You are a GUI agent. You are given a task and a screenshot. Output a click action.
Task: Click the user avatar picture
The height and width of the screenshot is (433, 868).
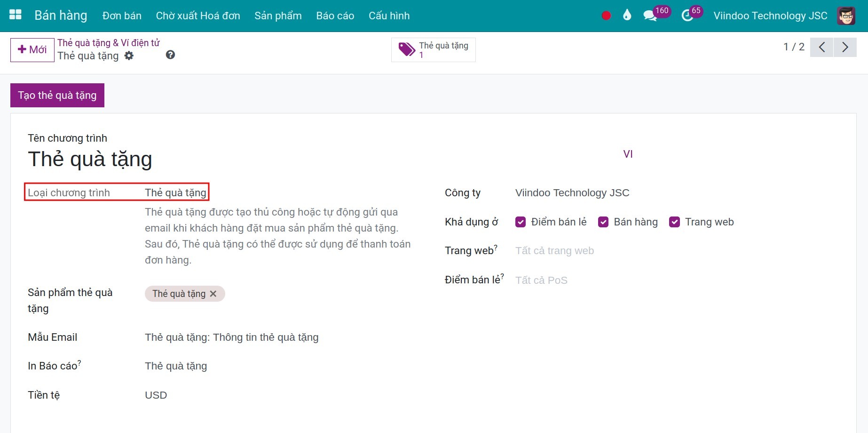pos(846,16)
